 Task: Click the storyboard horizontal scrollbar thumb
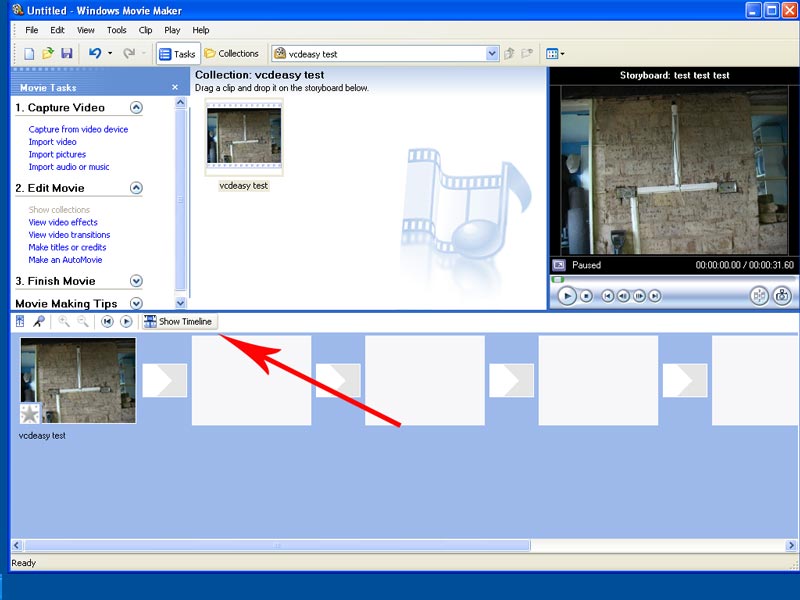coord(277,545)
